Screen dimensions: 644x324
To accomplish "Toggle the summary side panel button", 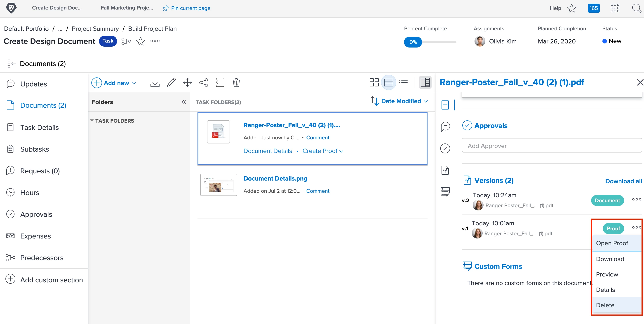I will click(x=425, y=82).
